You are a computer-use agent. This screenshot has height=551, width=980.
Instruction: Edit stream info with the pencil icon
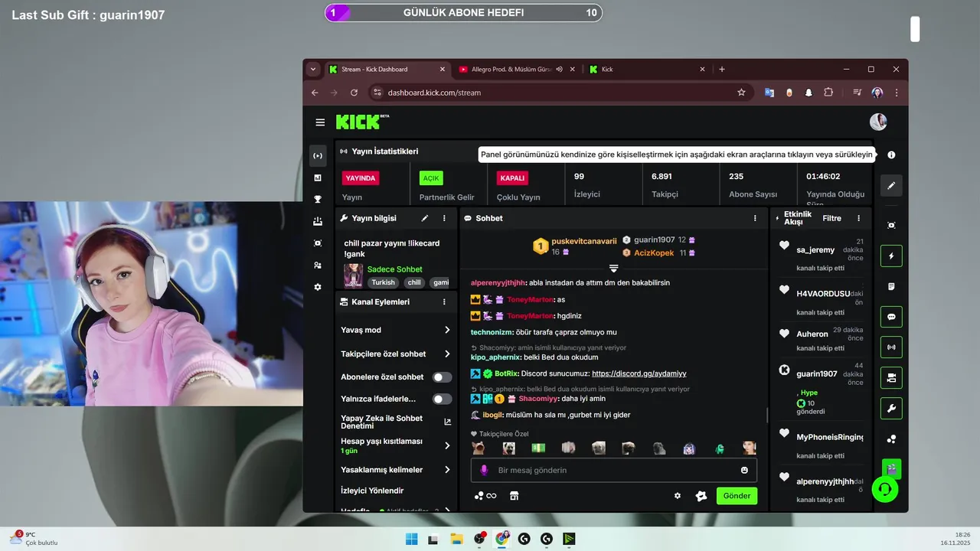(425, 218)
